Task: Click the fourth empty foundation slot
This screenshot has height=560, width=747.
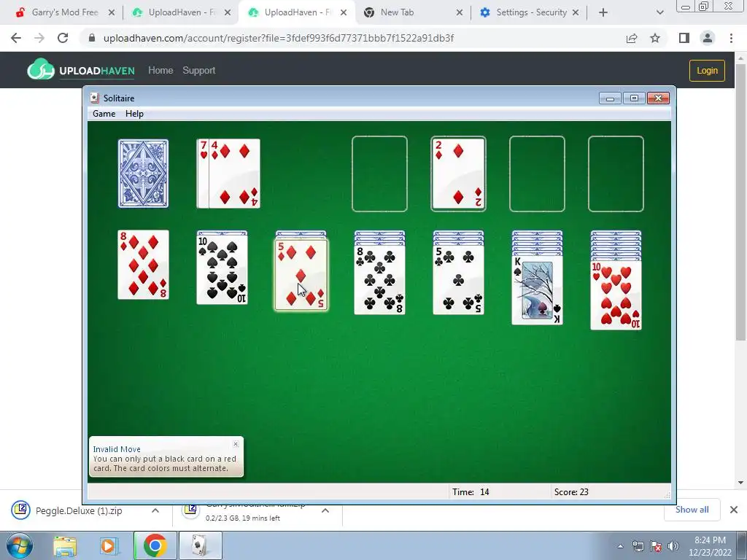Action: click(x=616, y=174)
